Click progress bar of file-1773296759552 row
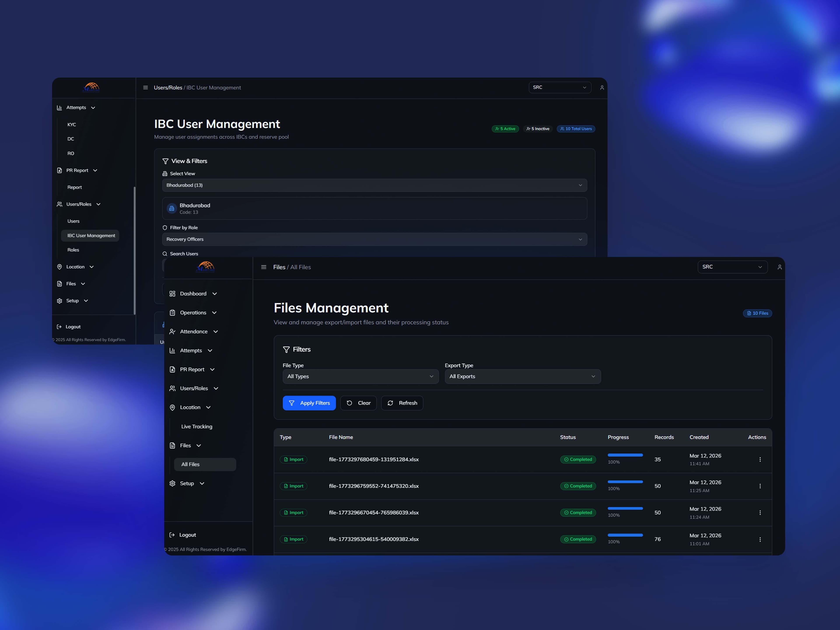 [625, 482]
